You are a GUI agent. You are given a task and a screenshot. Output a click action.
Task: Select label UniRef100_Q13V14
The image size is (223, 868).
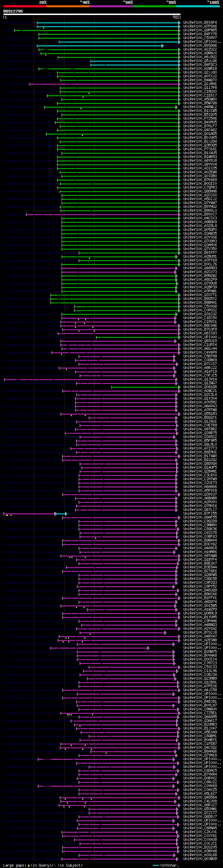click(200, 379)
